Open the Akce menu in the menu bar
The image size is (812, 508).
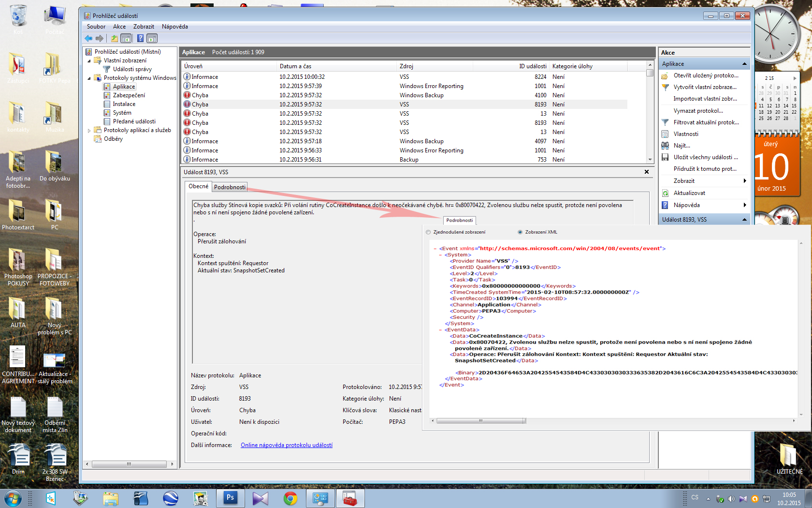pos(119,27)
